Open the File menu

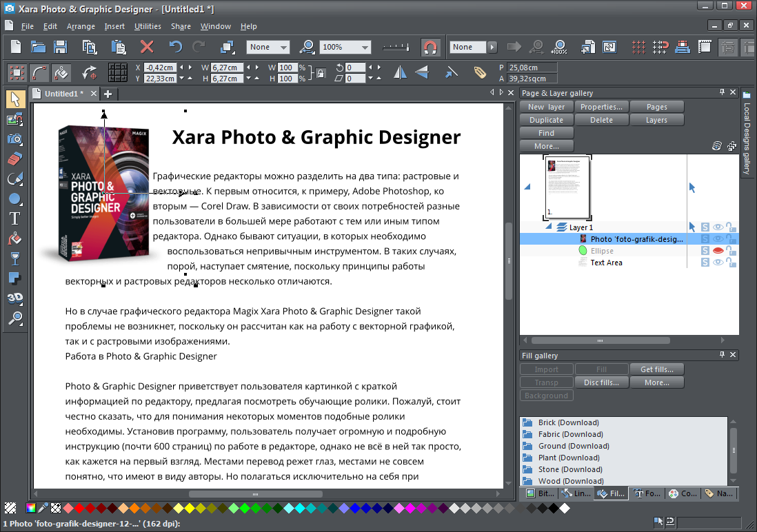click(x=28, y=26)
